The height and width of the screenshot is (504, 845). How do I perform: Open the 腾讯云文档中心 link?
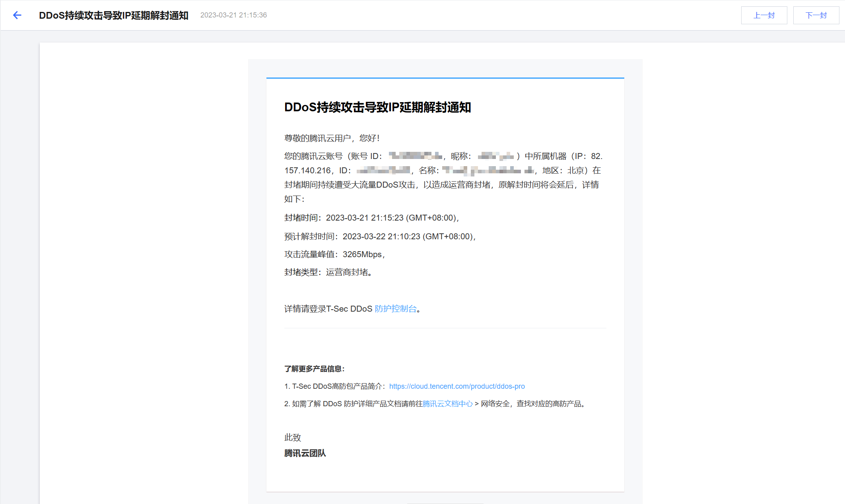(448, 404)
